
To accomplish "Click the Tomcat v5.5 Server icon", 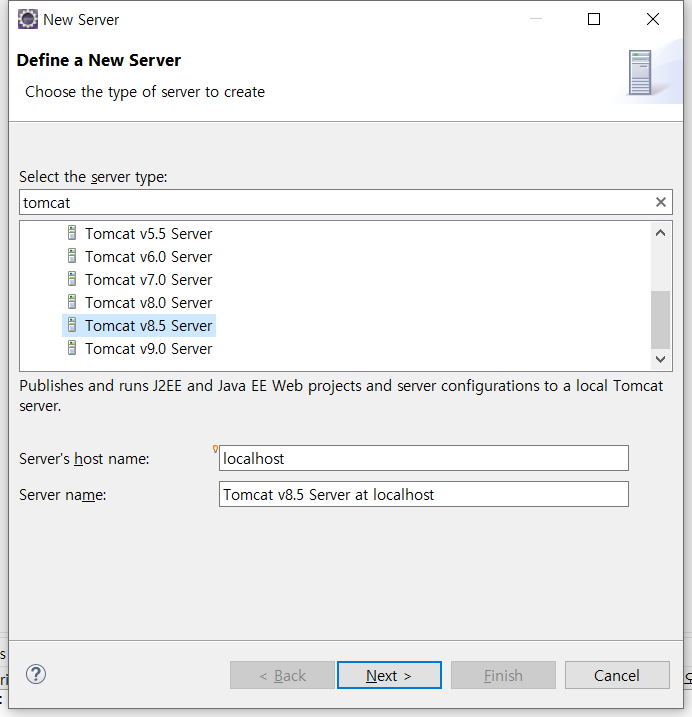I will 72,233.
